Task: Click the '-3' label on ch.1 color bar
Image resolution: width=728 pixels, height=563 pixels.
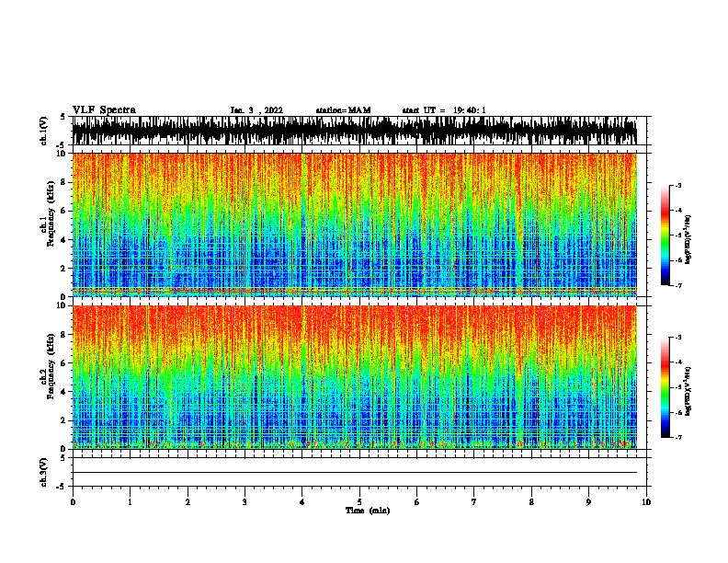Action: click(x=677, y=186)
